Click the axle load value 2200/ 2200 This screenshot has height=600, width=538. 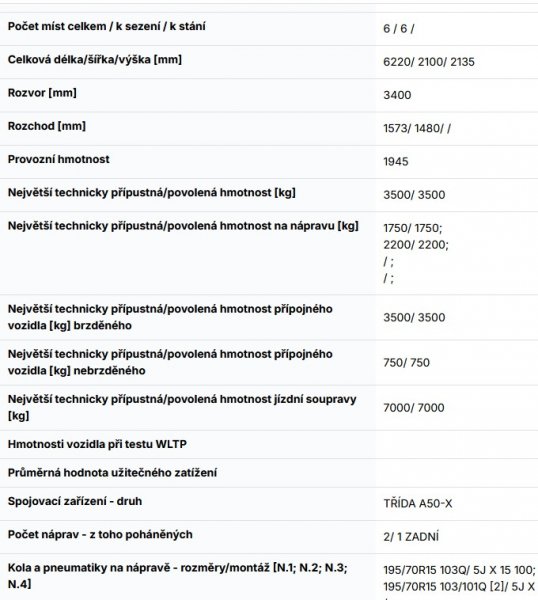416,245
